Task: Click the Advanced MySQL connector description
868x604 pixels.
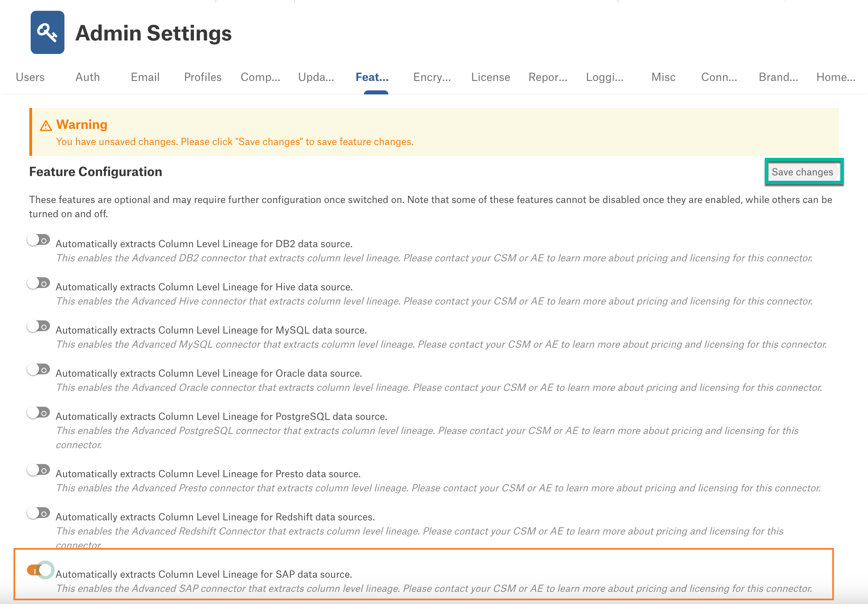Action: click(441, 344)
